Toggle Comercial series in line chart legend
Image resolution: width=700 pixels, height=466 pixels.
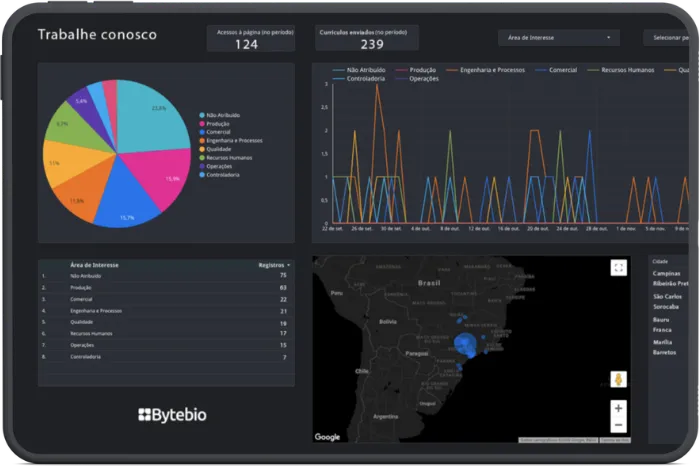pos(556,70)
